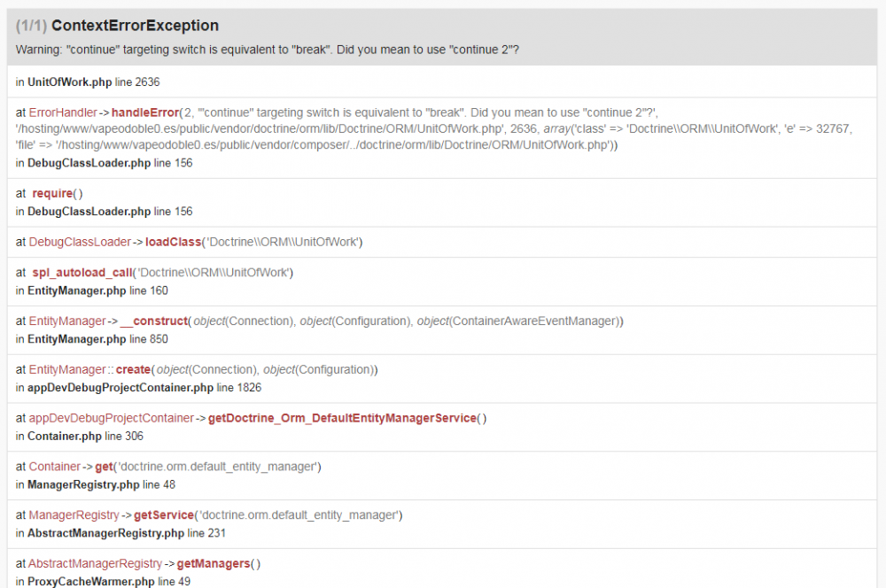Viewport: 886px width, 588px height.
Task: Open ProxyCacheWarmer.php line 49 reference
Action: pos(89,582)
